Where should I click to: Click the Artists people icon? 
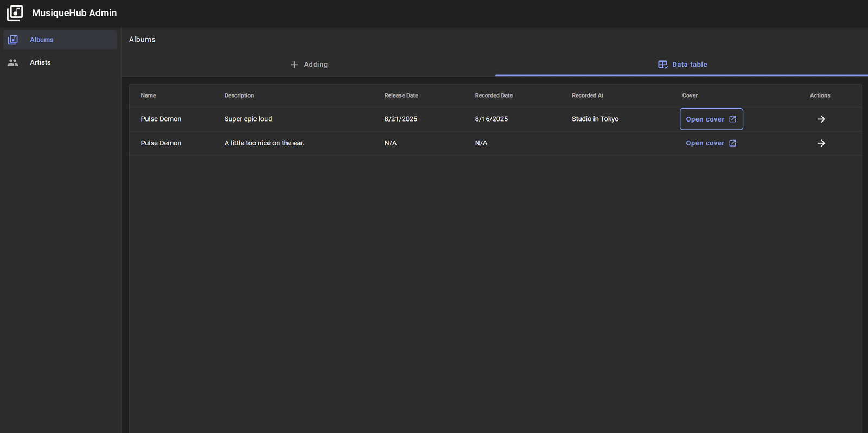pos(13,62)
